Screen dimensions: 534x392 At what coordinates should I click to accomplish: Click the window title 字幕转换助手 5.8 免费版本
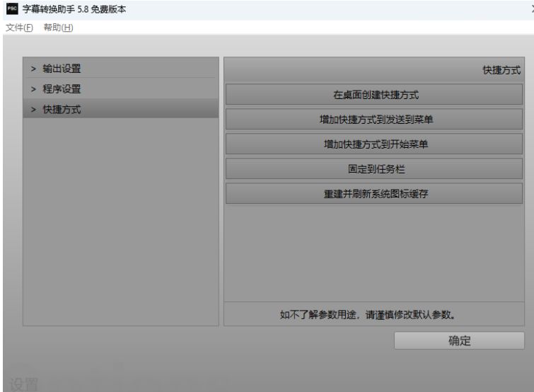74,9
